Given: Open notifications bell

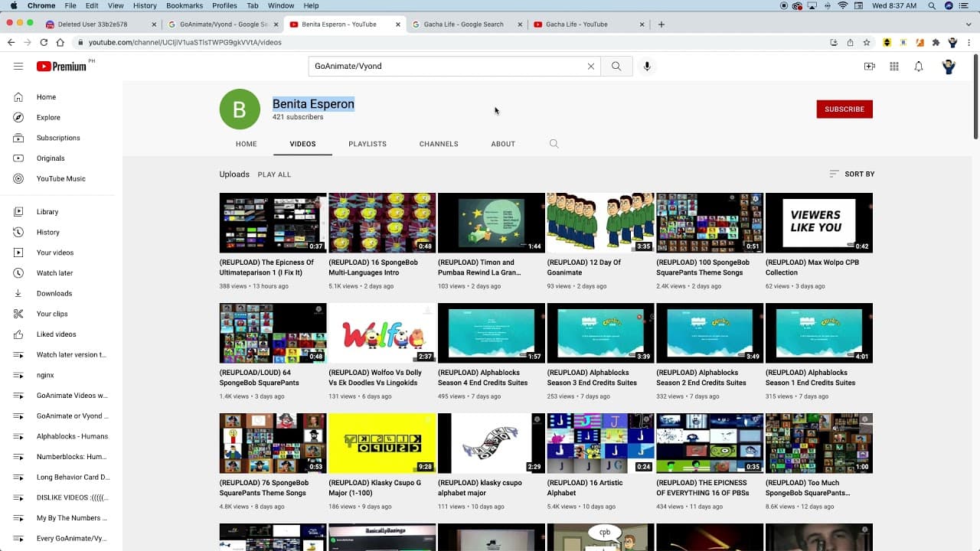Looking at the screenshot, I should point(919,67).
